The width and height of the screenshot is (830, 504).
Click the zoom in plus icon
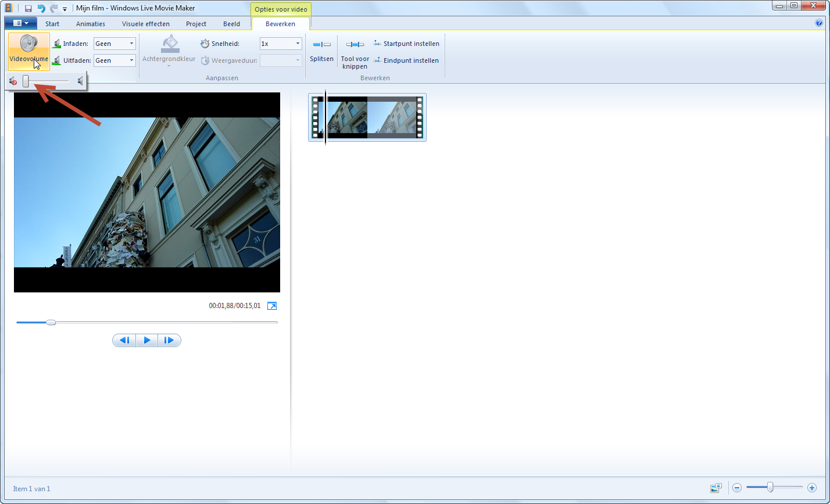click(812, 488)
